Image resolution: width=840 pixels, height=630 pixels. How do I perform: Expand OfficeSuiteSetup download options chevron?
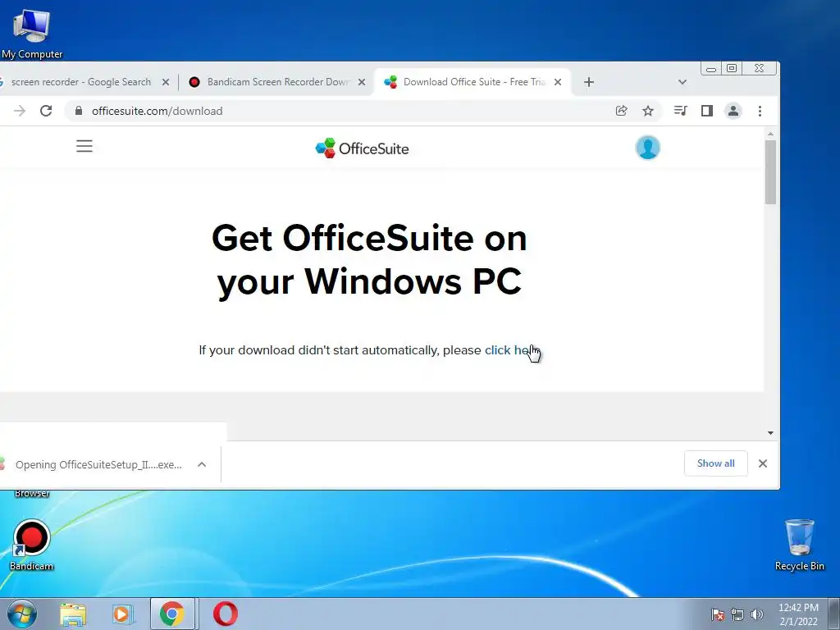(x=202, y=464)
